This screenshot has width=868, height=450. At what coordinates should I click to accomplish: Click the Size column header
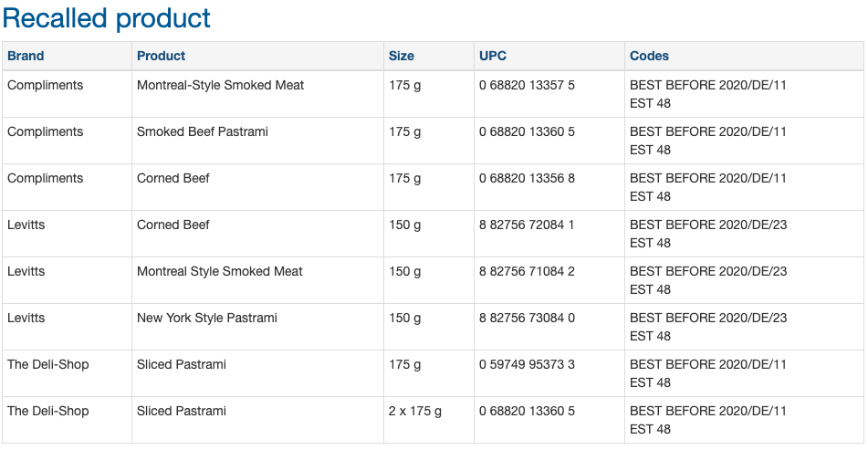[x=402, y=56]
